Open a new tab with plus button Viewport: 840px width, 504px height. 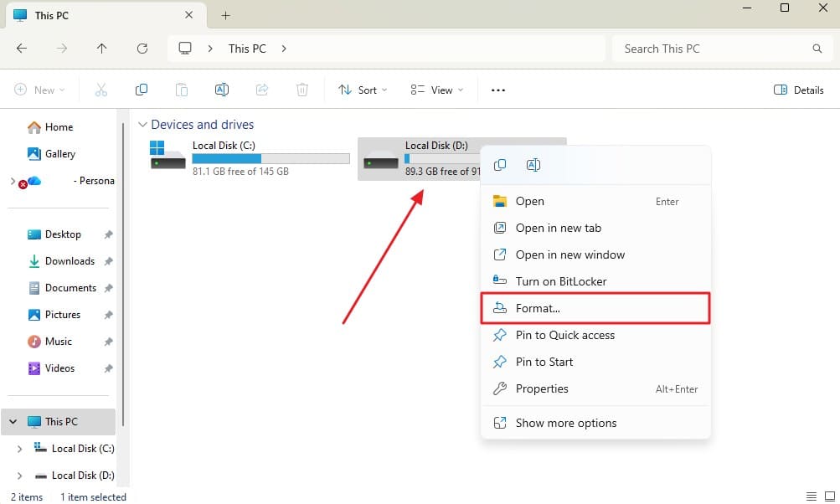[225, 16]
